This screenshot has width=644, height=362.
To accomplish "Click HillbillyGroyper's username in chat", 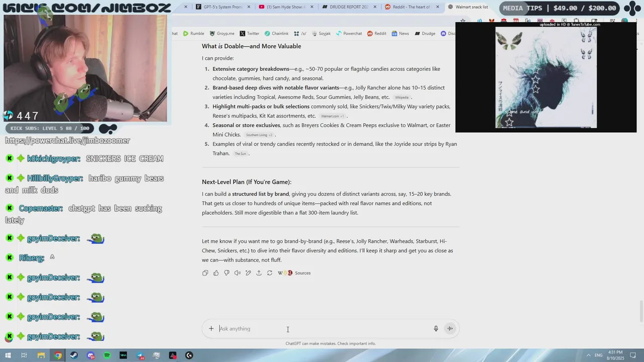I will 55,178.
